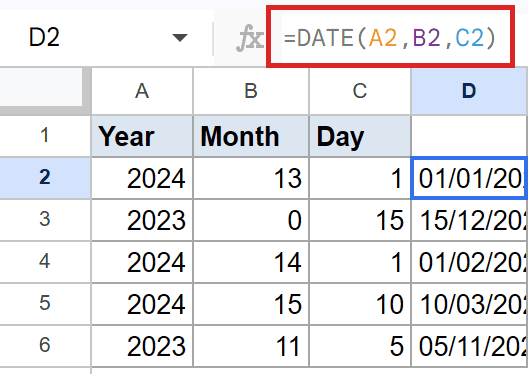
Task: Select column A header
Action: (x=142, y=91)
